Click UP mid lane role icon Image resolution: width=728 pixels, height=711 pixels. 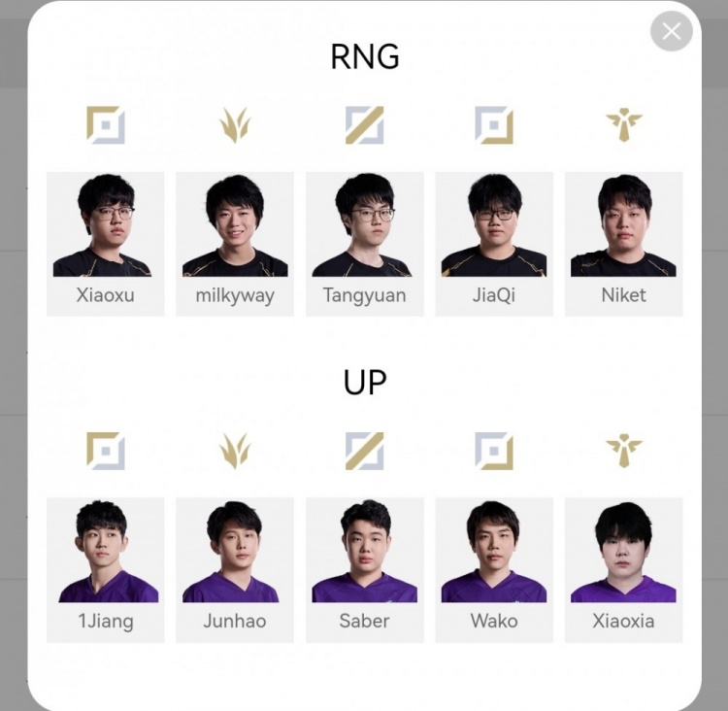point(364,451)
